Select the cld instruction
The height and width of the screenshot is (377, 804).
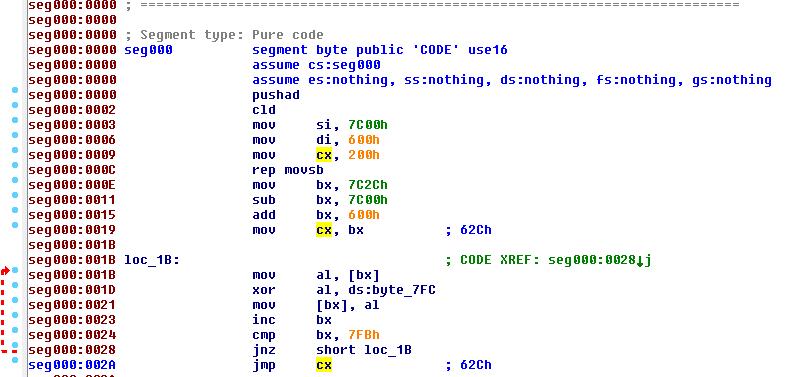tap(264, 110)
